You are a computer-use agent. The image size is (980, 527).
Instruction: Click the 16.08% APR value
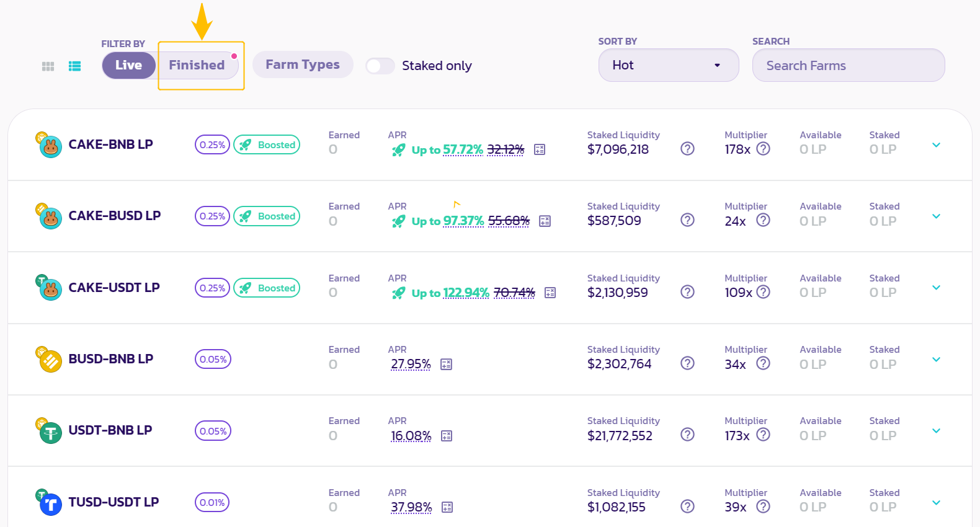click(411, 436)
